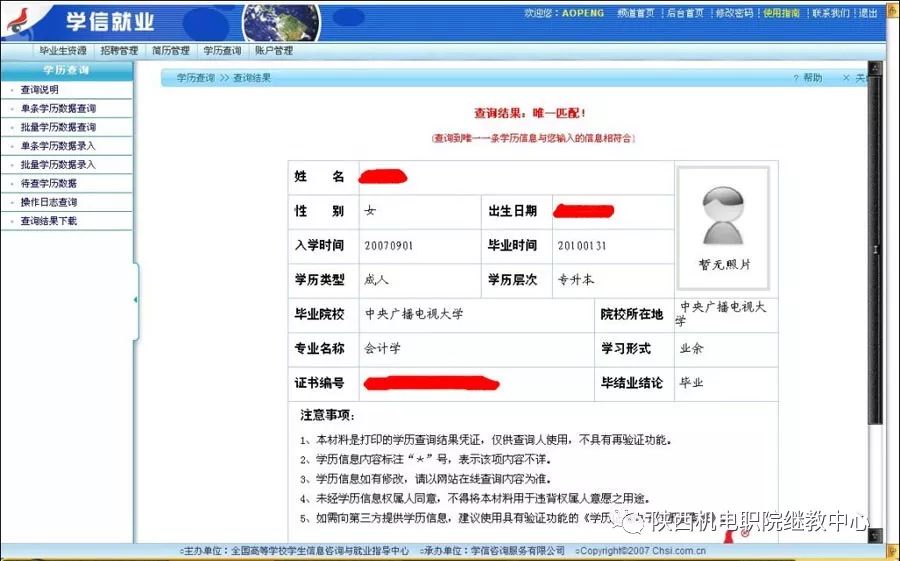Screen dimensions: 900x561
Task: Click 联系我们 link
Action: [831, 13]
